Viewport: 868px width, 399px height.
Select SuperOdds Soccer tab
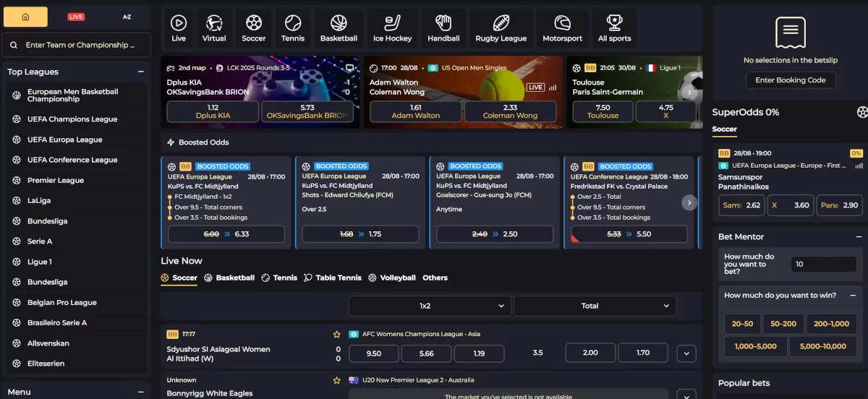[x=725, y=129]
